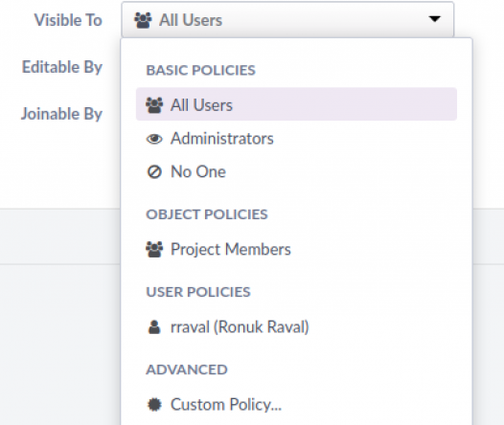Click the Editable By label
Screen dimensions: 504x425
62,67
